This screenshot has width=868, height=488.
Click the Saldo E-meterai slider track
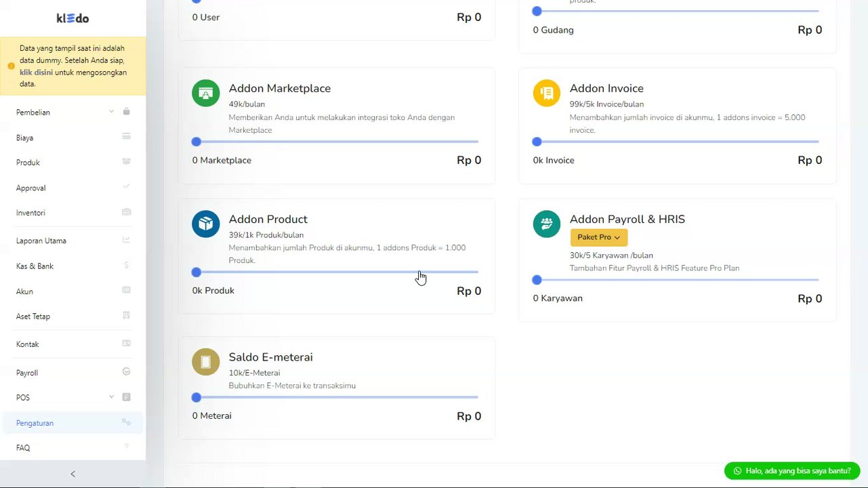click(x=339, y=397)
